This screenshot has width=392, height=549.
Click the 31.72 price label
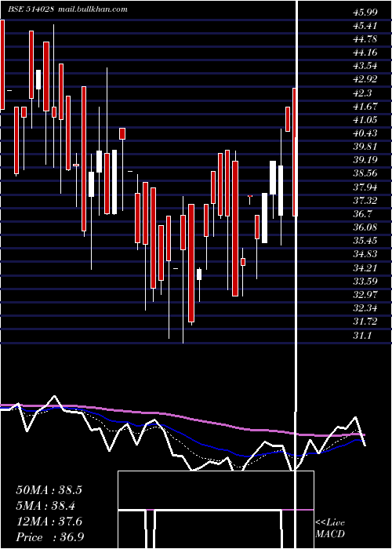pyautogui.click(x=365, y=322)
